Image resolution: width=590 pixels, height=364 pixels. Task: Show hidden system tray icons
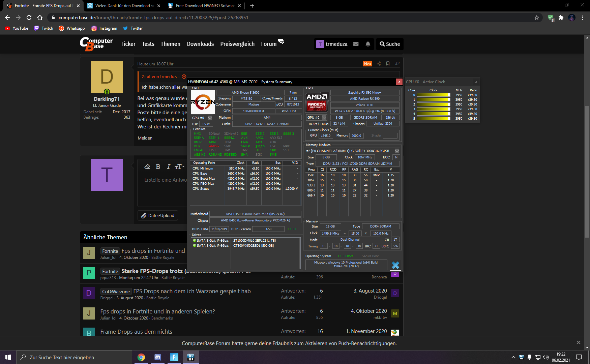513,357
